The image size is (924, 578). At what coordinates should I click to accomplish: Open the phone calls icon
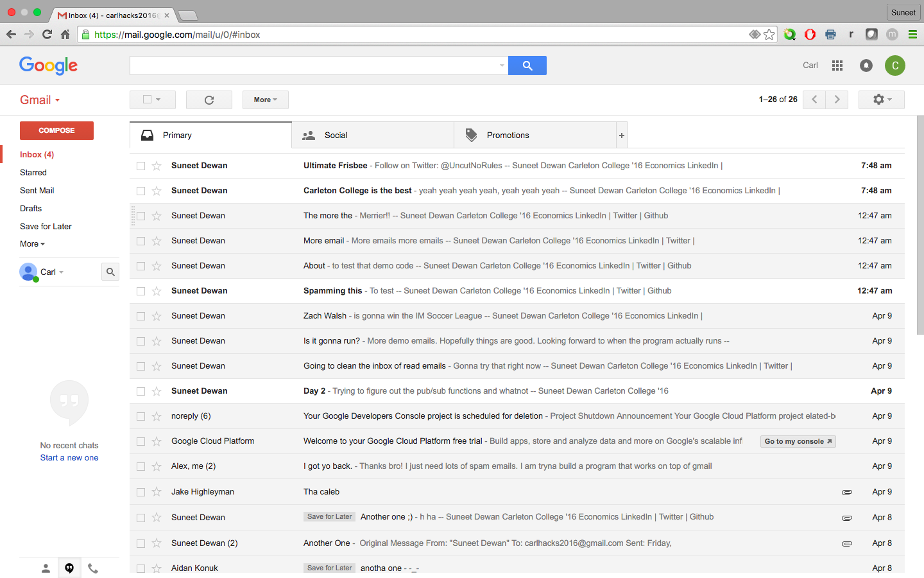tap(93, 568)
